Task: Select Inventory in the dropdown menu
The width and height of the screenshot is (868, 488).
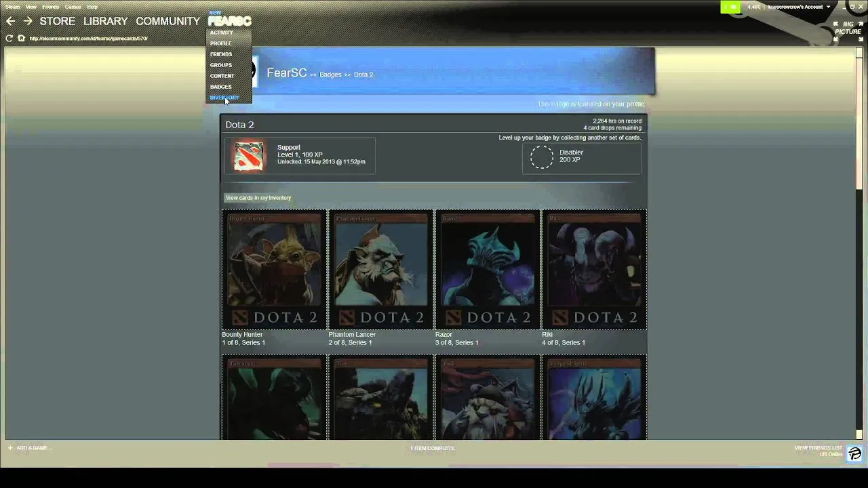Action: (x=224, y=98)
